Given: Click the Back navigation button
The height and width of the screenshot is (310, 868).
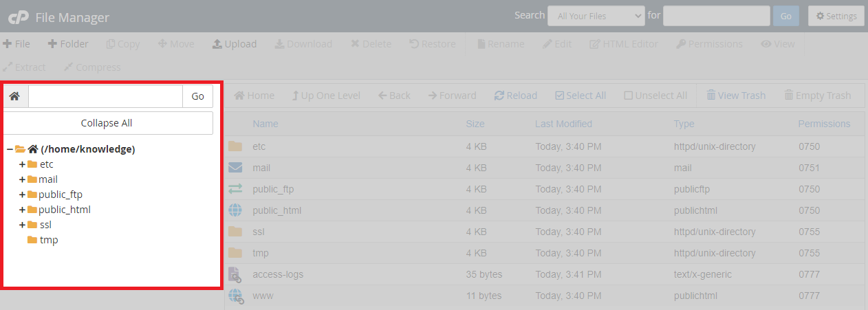Looking at the screenshot, I should (x=394, y=96).
